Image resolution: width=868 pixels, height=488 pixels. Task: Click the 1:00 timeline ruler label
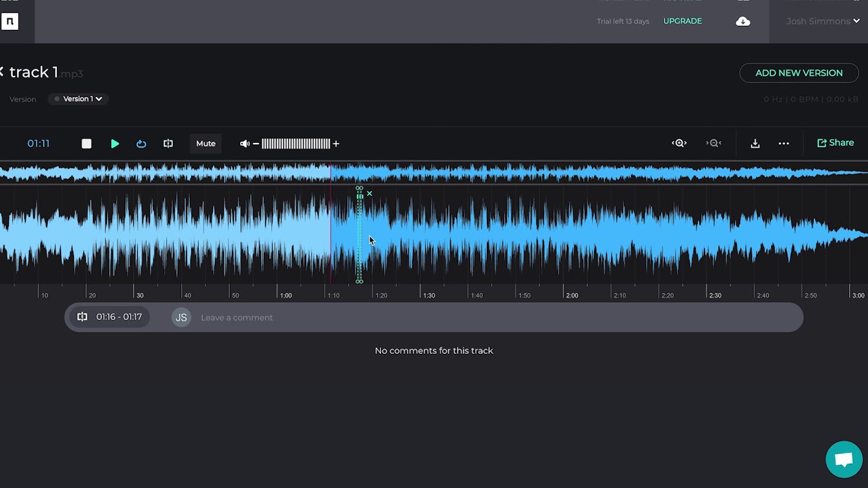point(286,296)
